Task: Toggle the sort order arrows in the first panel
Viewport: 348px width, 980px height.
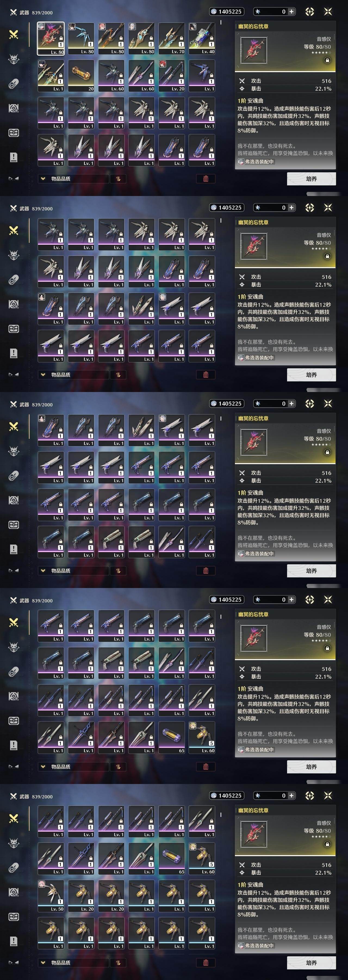Action: tap(118, 179)
